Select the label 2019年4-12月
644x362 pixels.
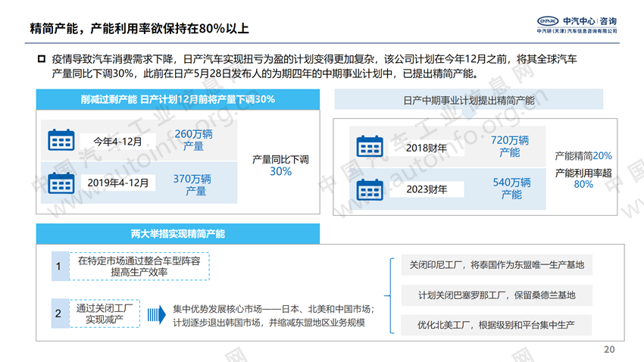117,183
